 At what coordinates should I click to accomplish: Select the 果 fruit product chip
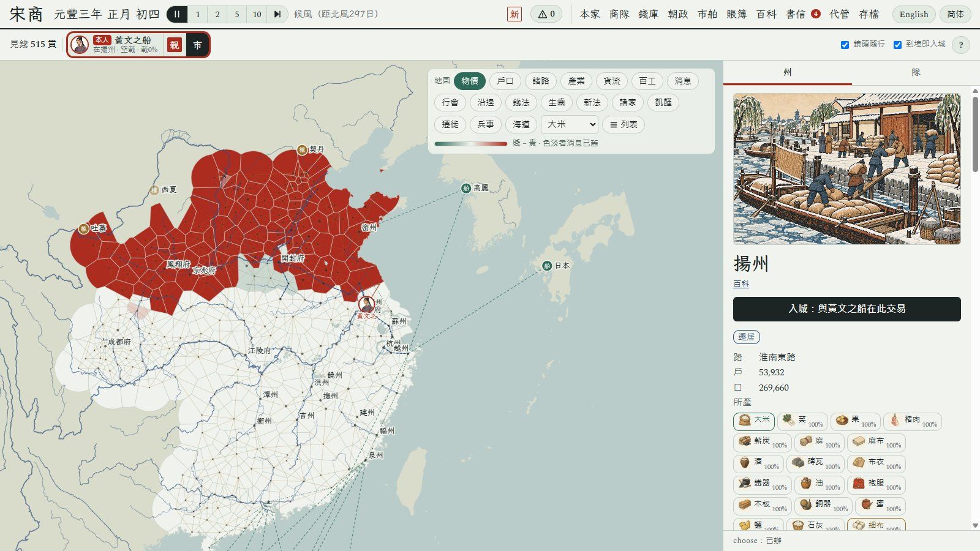pos(856,421)
